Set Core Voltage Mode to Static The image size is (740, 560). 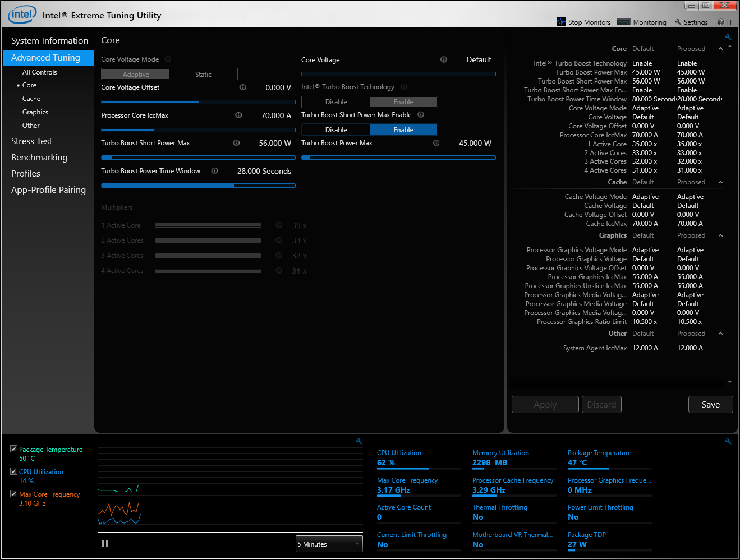(203, 74)
